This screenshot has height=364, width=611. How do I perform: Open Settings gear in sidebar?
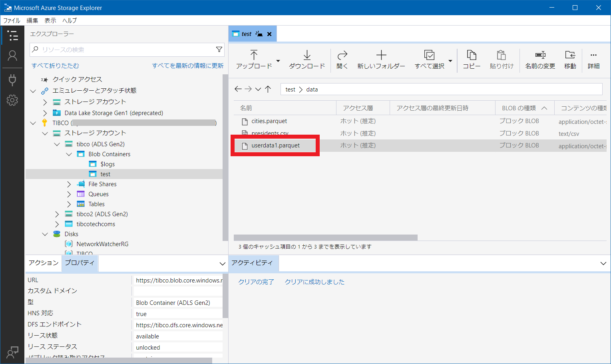coord(12,100)
